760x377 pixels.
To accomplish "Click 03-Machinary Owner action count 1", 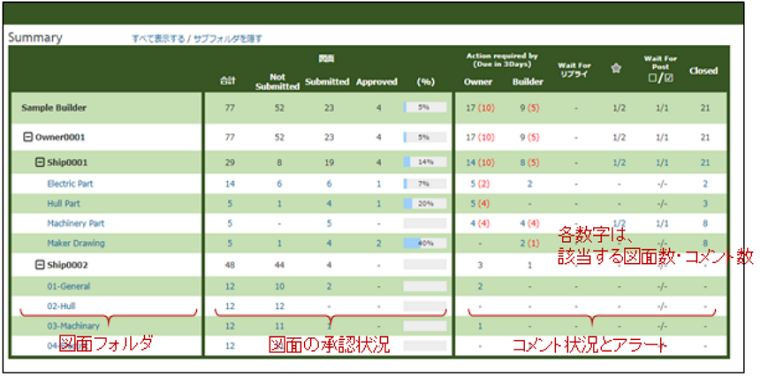I will (479, 326).
